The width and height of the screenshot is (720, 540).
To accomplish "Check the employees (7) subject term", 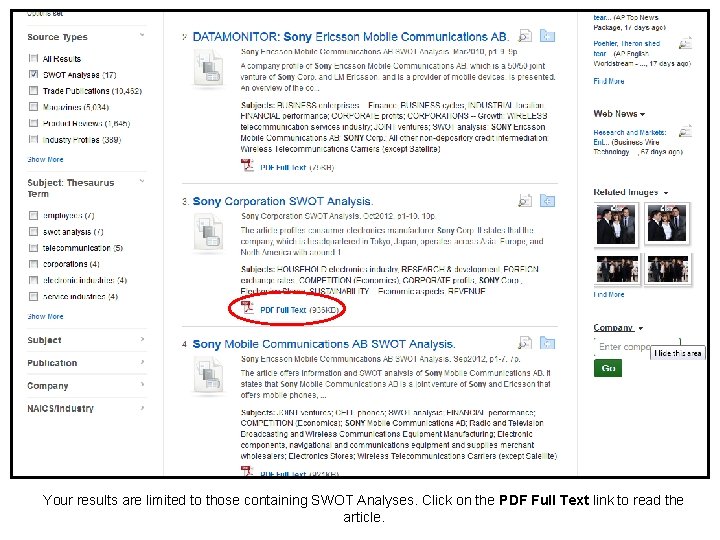I will (33, 215).
